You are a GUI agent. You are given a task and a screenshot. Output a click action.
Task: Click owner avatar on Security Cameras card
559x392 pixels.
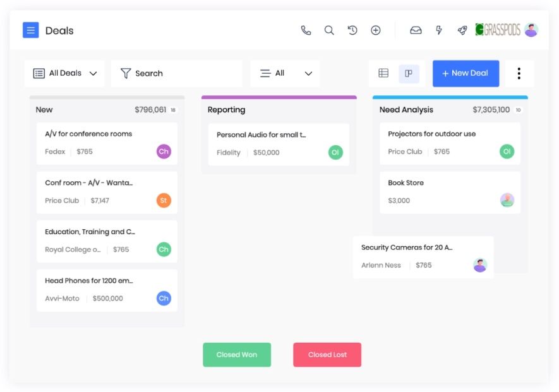click(480, 265)
